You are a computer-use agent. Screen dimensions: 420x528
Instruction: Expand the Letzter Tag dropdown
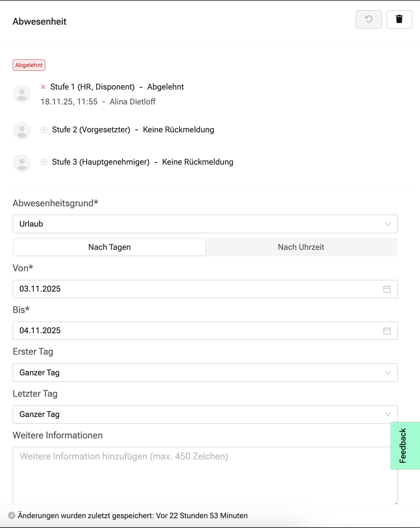point(205,414)
